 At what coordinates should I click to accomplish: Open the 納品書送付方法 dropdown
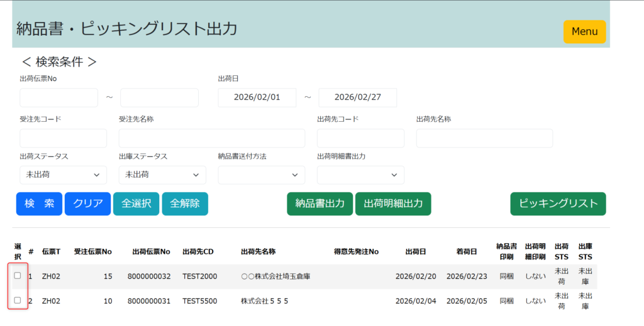(x=261, y=175)
